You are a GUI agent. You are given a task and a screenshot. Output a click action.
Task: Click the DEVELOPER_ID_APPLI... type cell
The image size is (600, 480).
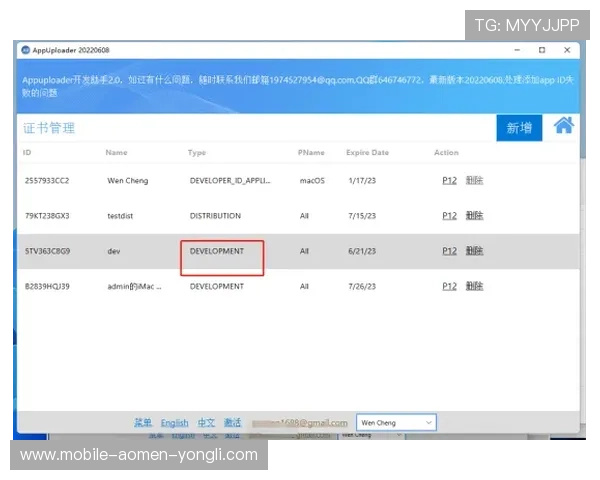click(x=230, y=180)
